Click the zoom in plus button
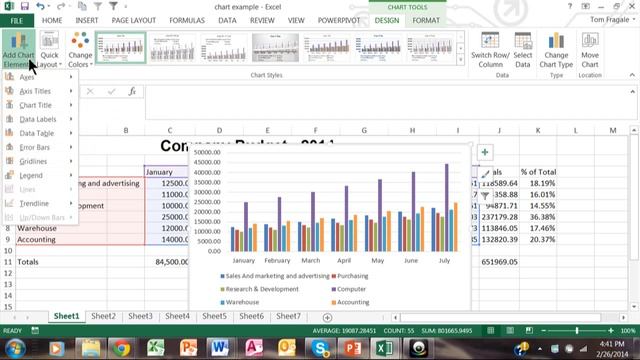Viewport: 640px width, 360px height. click(611, 330)
